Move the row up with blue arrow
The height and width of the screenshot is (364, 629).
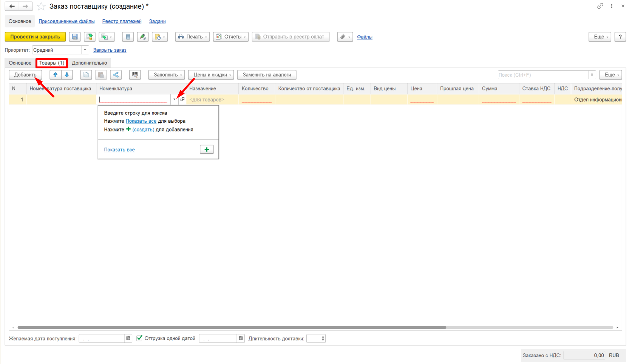(56, 75)
